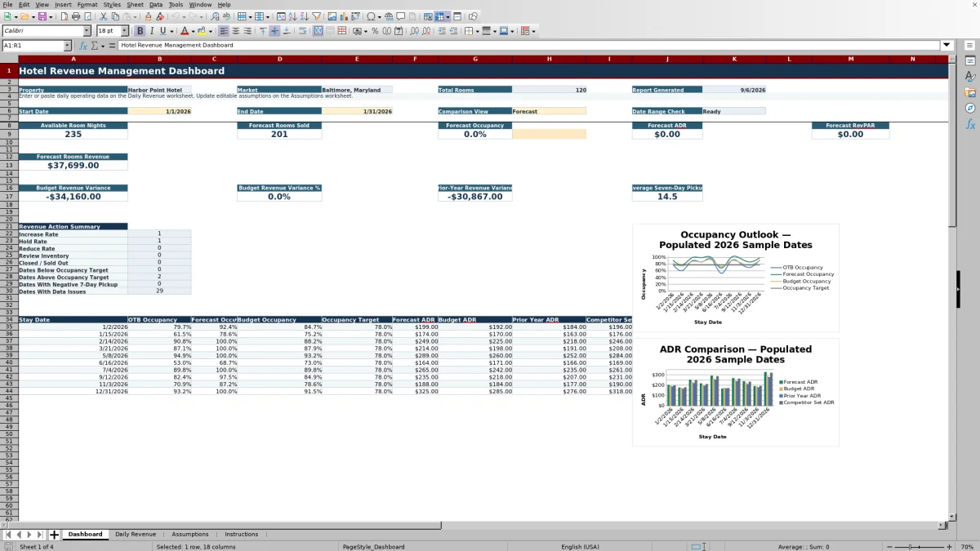Click the Merge and Center Cells icon

(317, 31)
